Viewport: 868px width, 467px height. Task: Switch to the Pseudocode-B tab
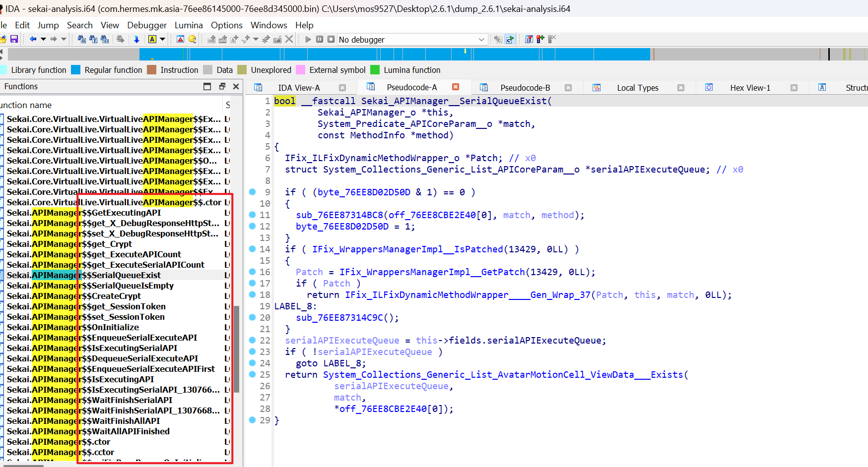525,88
